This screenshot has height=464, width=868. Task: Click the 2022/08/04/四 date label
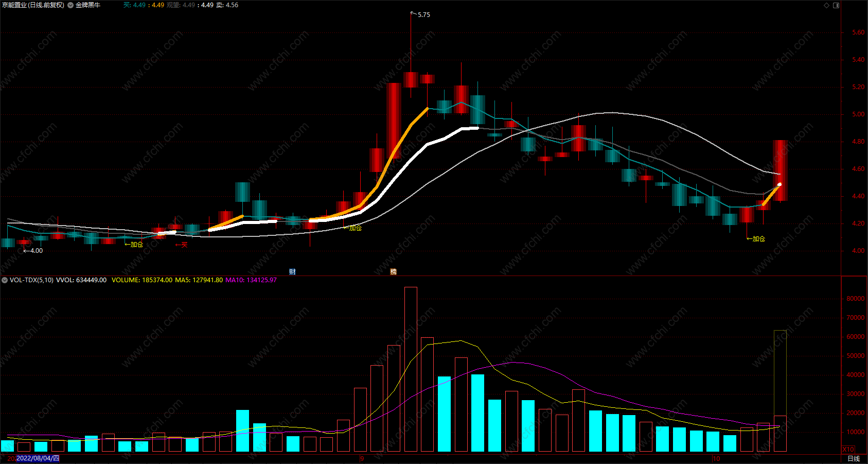point(38,458)
